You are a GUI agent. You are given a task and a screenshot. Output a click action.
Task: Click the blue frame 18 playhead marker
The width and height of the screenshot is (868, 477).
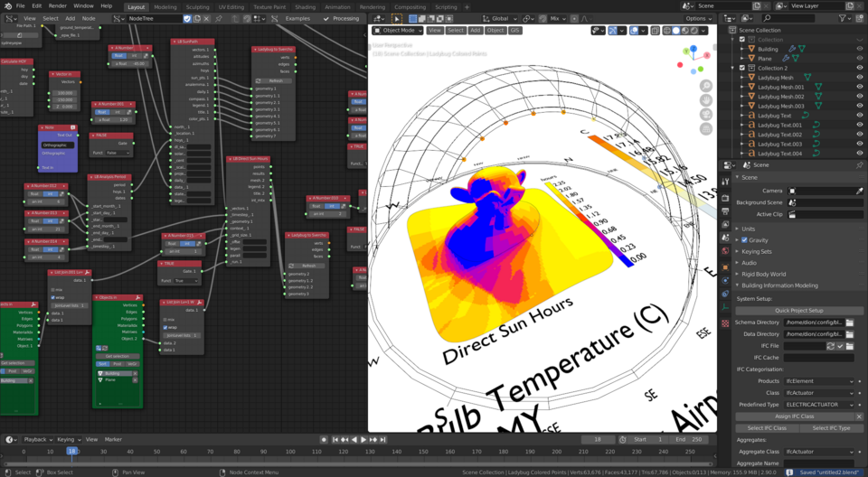click(71, 451)
